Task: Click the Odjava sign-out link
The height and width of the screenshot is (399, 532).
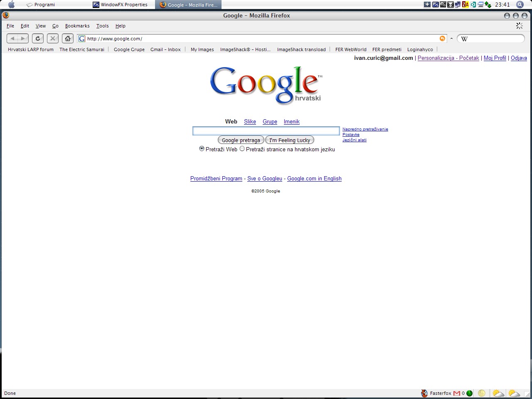Action: (x=519, y=58)
